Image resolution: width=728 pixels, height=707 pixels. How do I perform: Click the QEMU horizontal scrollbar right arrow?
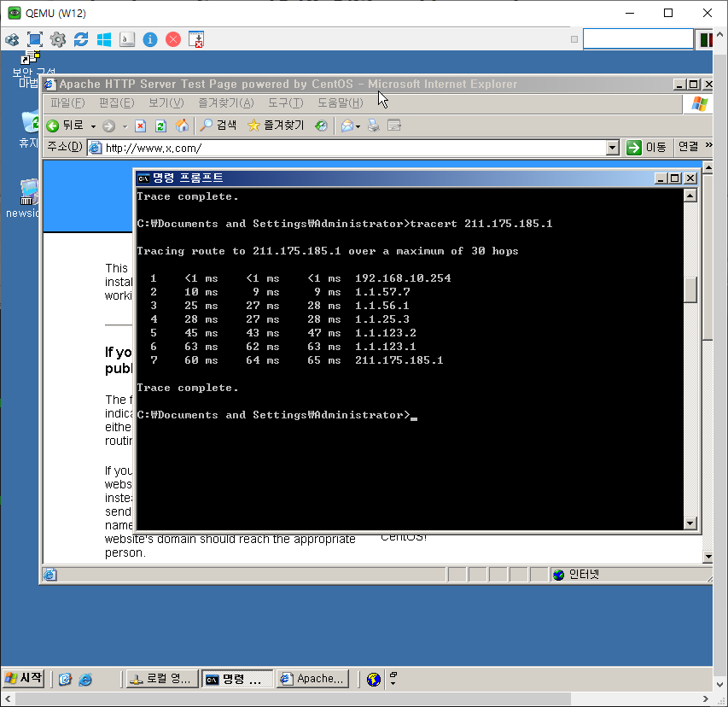point(706,698)
